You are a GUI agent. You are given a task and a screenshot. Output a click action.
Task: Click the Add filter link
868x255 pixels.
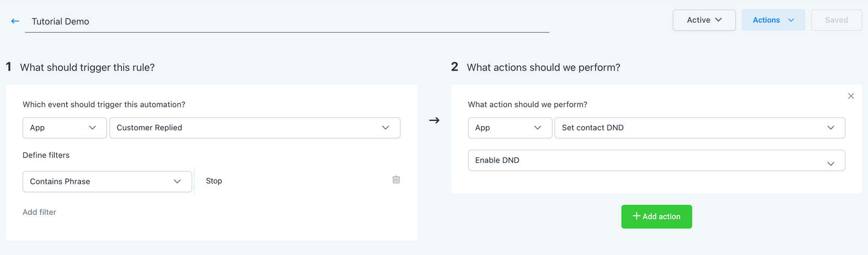(x=40, y=212)
